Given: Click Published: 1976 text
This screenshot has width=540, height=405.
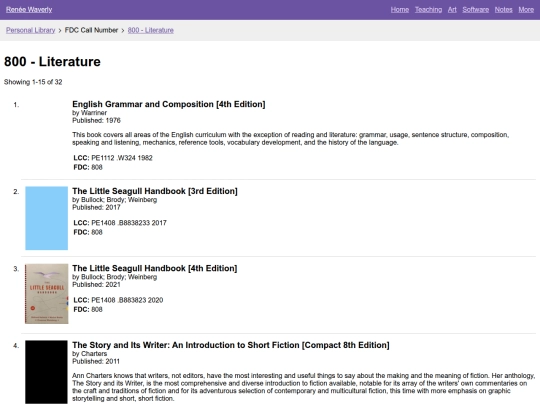Looking at the screenshot, I should [96, 121].
